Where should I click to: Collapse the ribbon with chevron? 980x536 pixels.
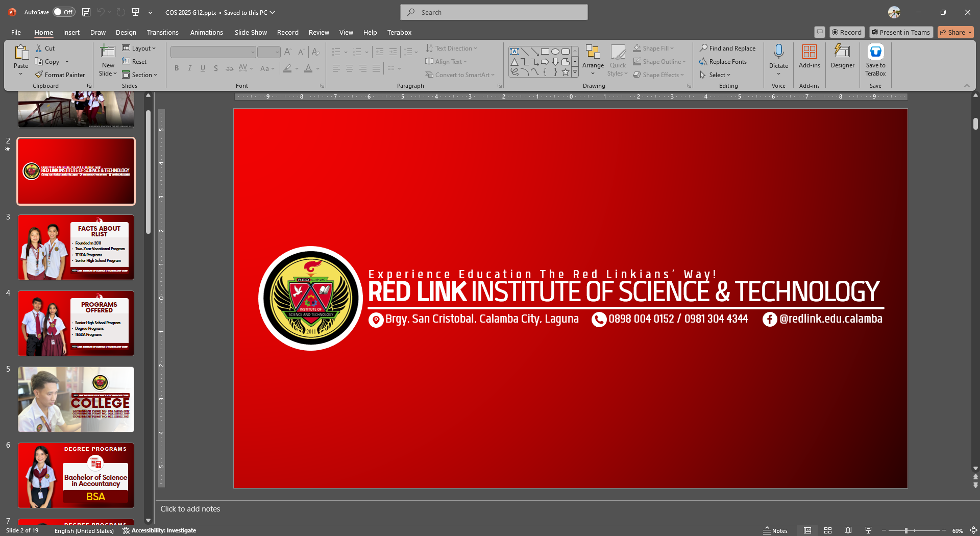point(967,86)
